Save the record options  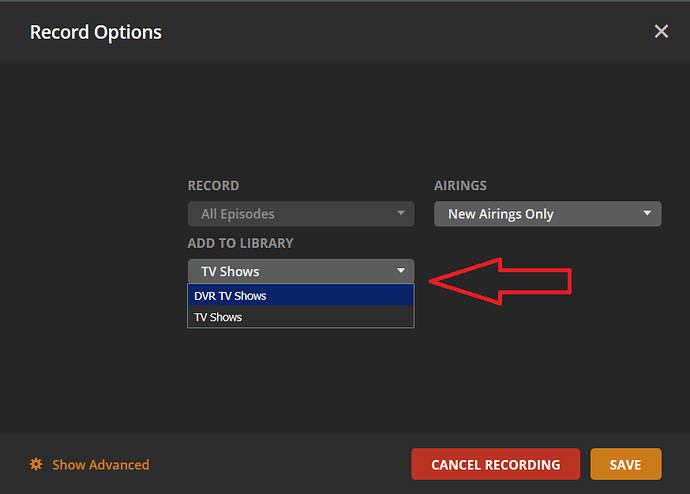tap(625, 464)
